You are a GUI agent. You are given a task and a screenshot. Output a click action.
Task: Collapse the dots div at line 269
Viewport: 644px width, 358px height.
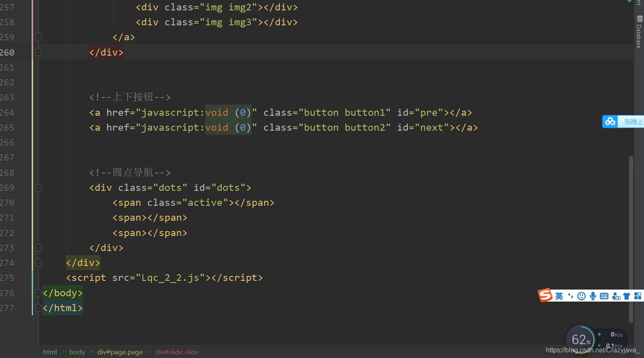click(x=39, y=188)
